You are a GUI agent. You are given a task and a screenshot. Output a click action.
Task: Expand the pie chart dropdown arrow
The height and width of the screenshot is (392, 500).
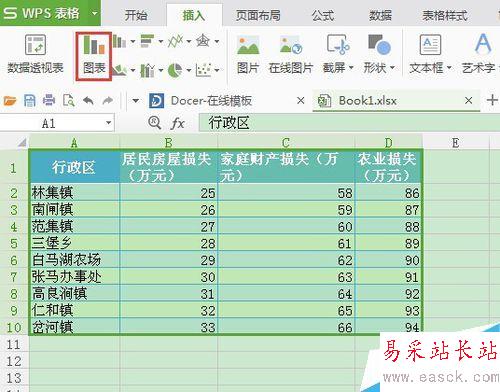click(189, 70)
